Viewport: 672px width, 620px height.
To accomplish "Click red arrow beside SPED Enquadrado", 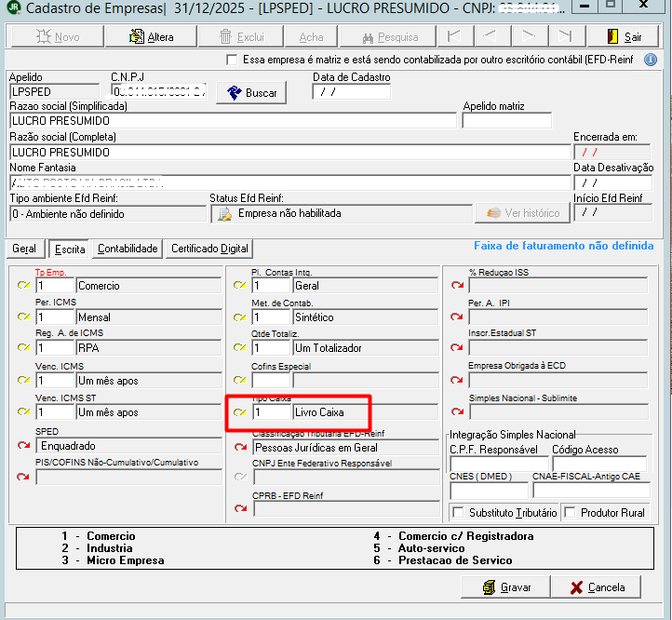I will tap(23, 446).
